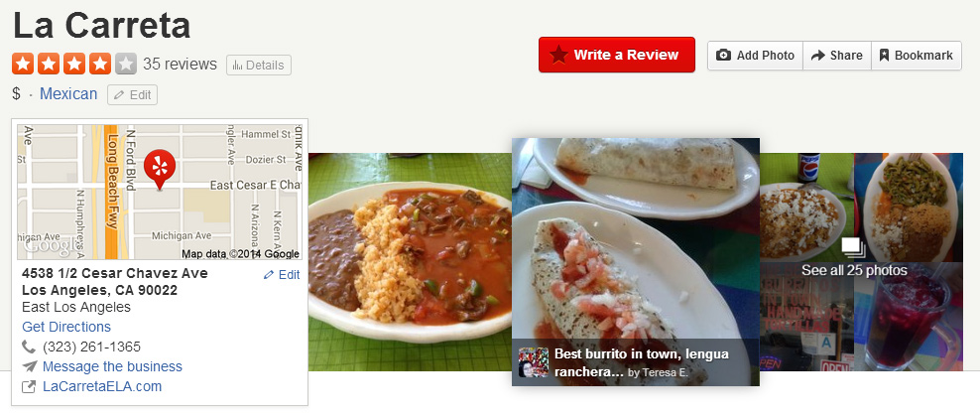This screenshot has height=418, width=980.
Task: Open the rice and beans plate photo
Action: pyautogui.click(x=410, y=261)
